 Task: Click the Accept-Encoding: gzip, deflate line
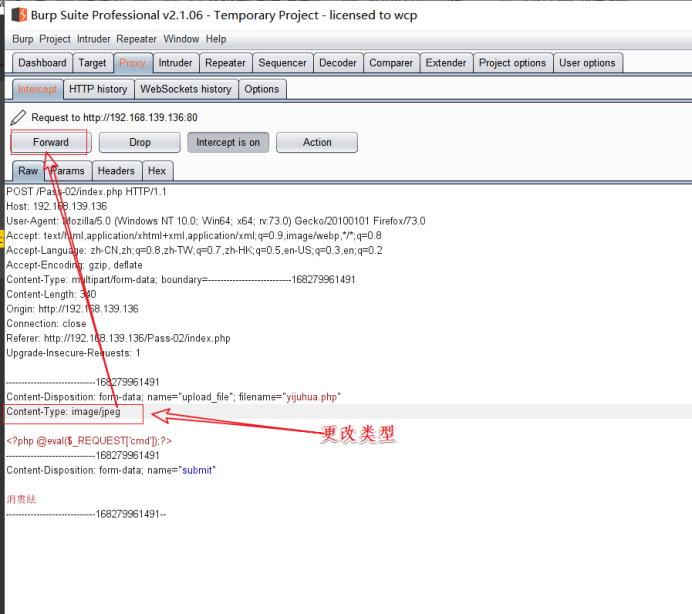pos(74,265)
